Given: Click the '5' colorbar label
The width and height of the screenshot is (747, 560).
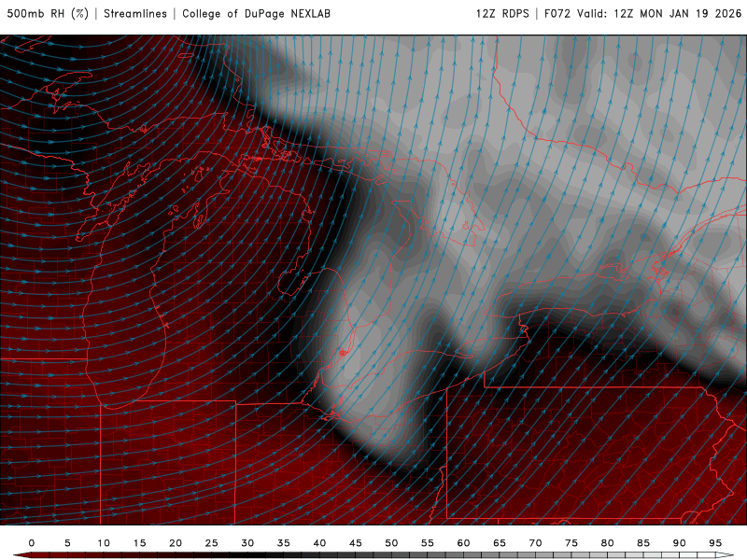Looking at the screenshot, I should point(67,543).
